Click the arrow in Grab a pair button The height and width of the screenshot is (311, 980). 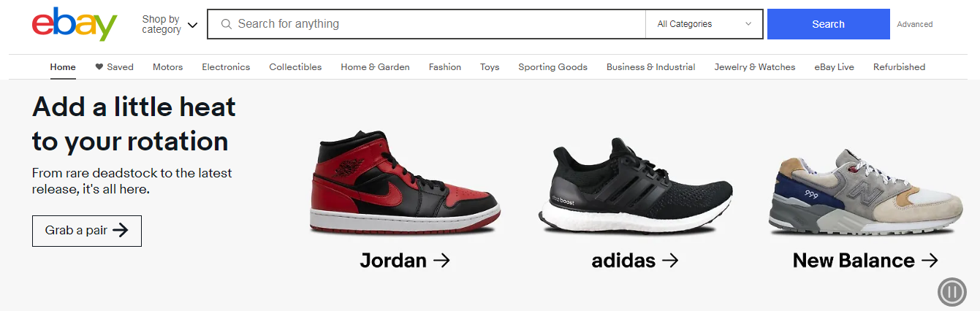coord(121,231)
